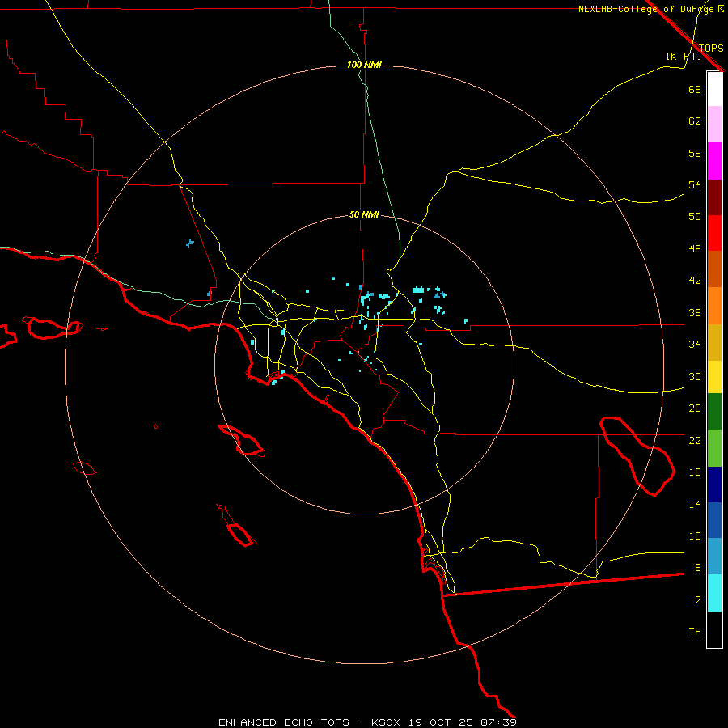The width and height of the screenshot is (728, 728).
Task: Click the orange 42 K FT legend swatch
Action: click(x=714, y=306)
